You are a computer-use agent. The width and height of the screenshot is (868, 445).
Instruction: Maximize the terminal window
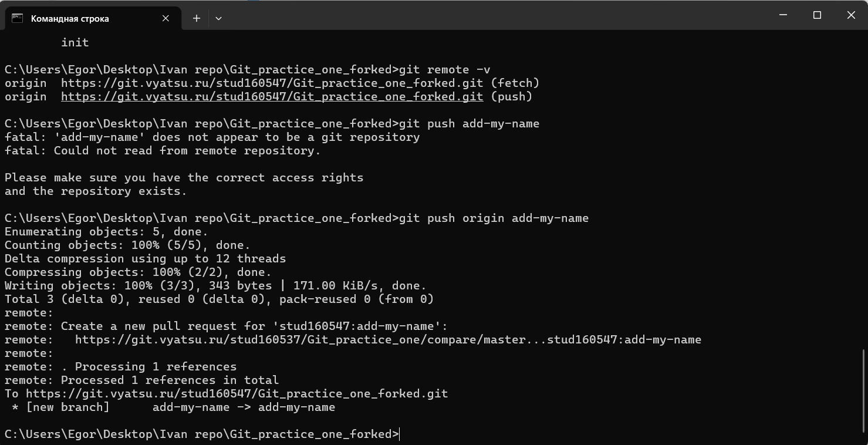pyautogui.click(x=817, y=15)
